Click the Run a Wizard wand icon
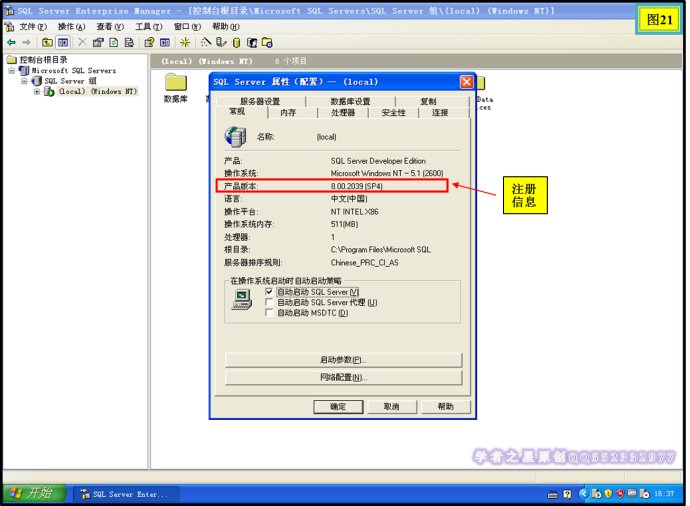 tap(206, 42)
